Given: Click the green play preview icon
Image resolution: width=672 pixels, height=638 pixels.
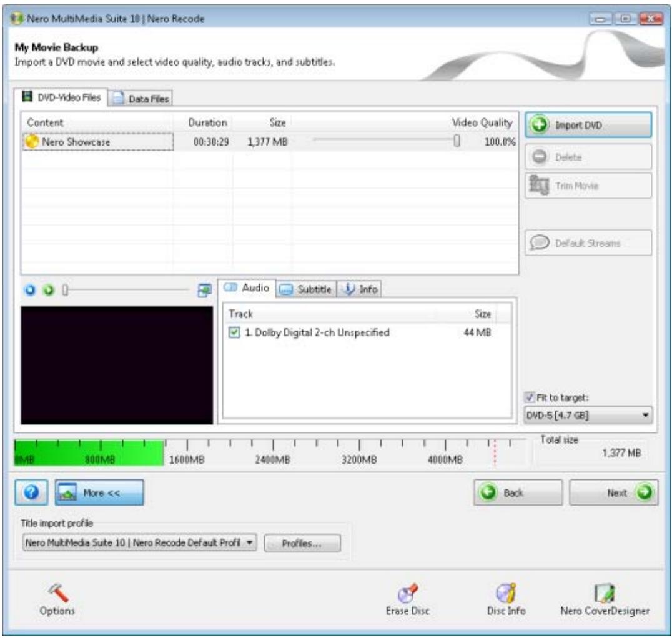Looking at the screenshot, I should click(x=49, y=291).
